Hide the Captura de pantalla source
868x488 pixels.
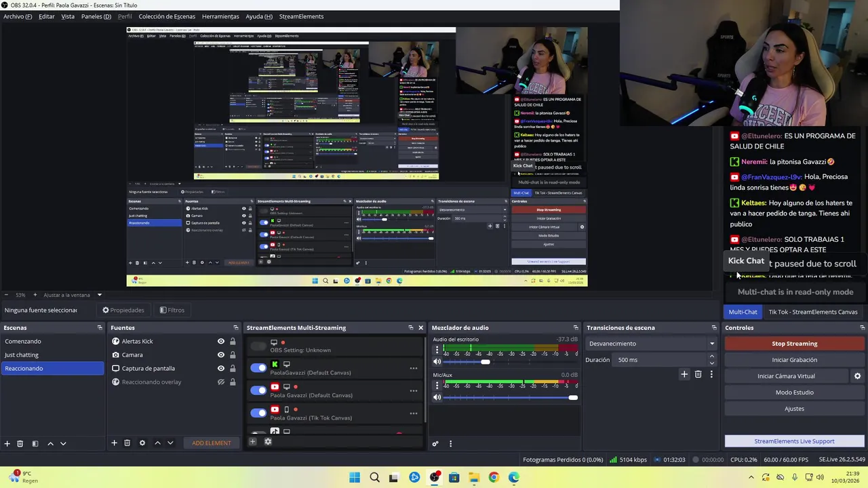[x=220, y=368]
